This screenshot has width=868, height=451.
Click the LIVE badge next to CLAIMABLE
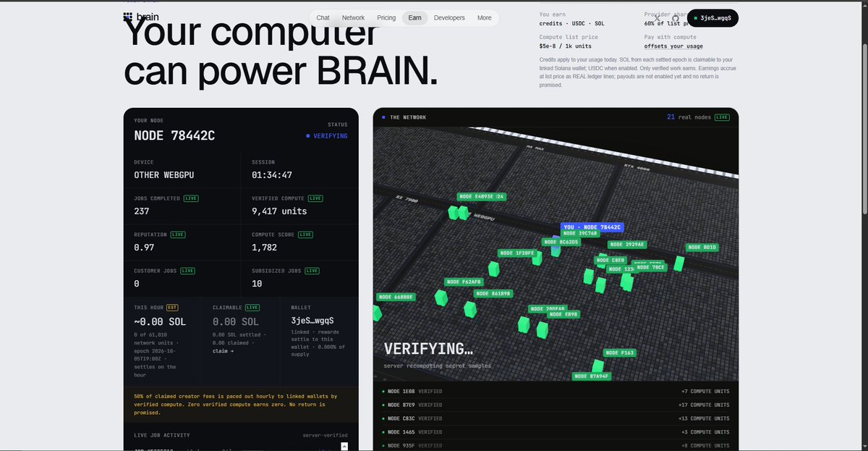coord(253,308)
